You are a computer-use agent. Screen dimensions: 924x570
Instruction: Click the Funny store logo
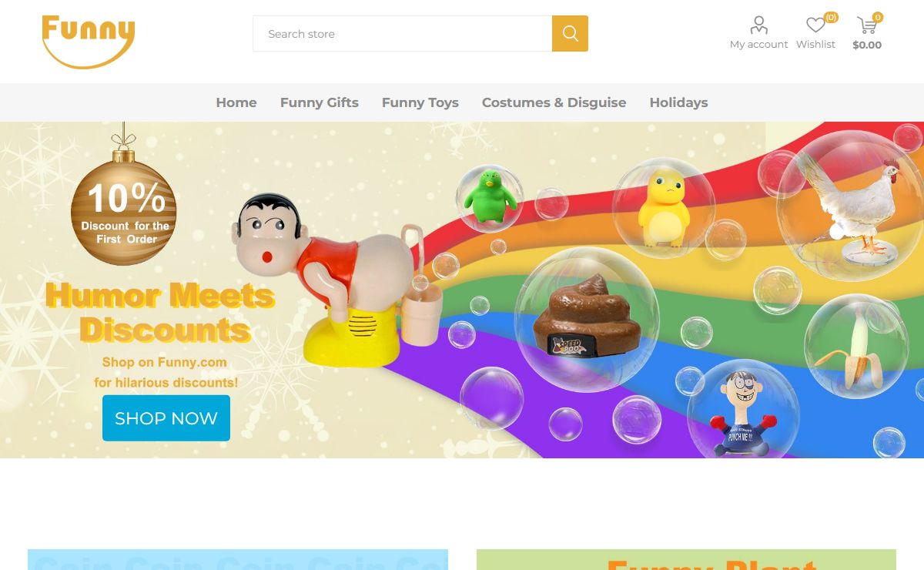click(x=89, y=42)
